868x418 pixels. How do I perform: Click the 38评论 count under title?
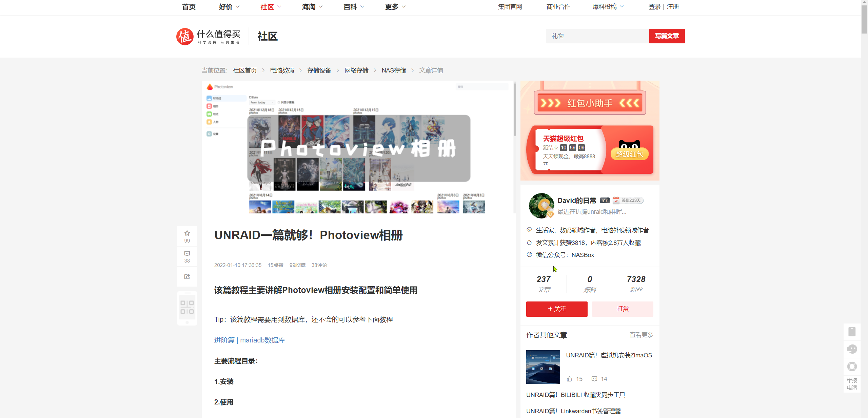(319, 265)
